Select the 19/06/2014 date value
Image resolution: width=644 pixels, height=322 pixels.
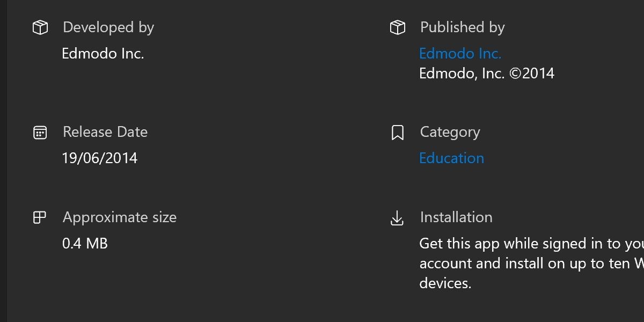(x=100, y=158)
